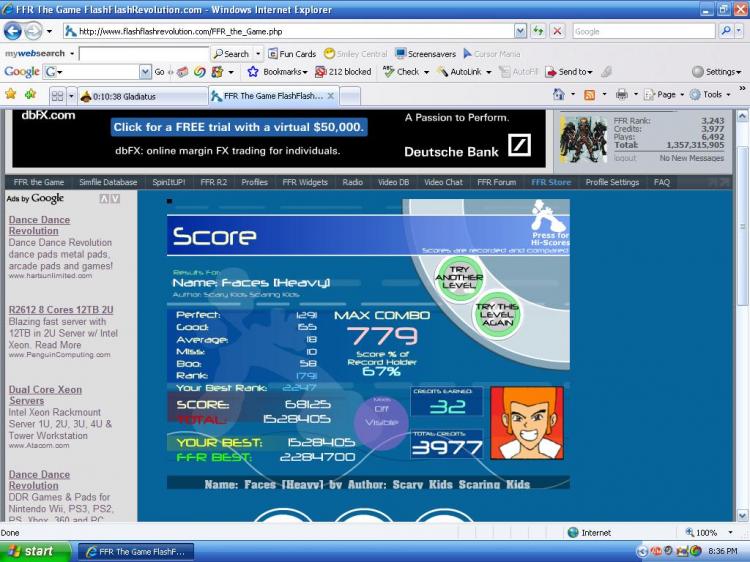Click the mywebsearch text input field
The width and height of the screenshot is (750, 562).
[x=144, y=54]
